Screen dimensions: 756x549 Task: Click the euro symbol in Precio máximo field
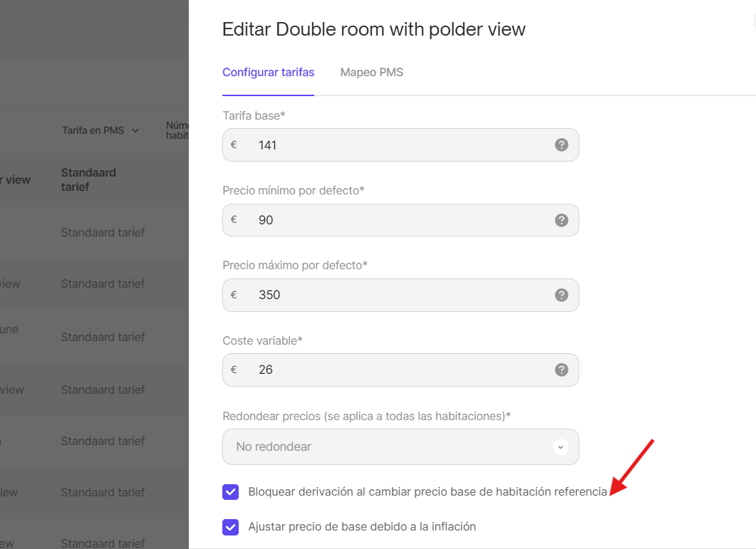coord(234,295)
